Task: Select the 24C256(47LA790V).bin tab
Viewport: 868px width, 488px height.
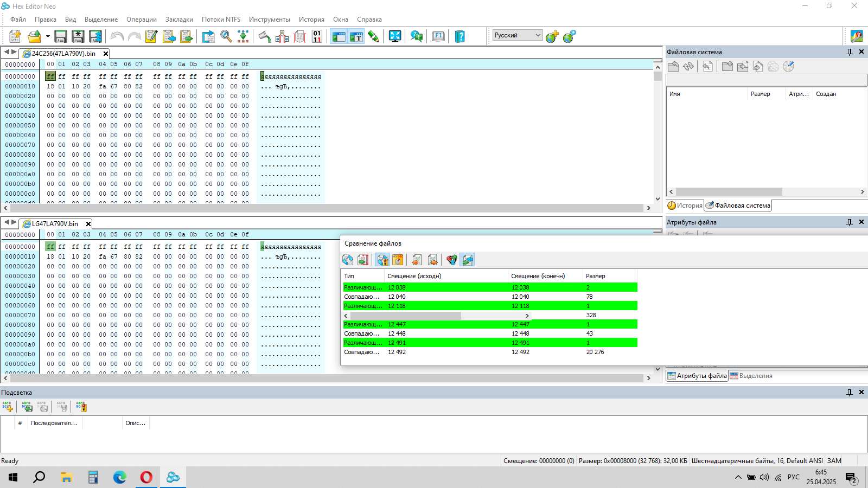Action: tap(63, 54)
